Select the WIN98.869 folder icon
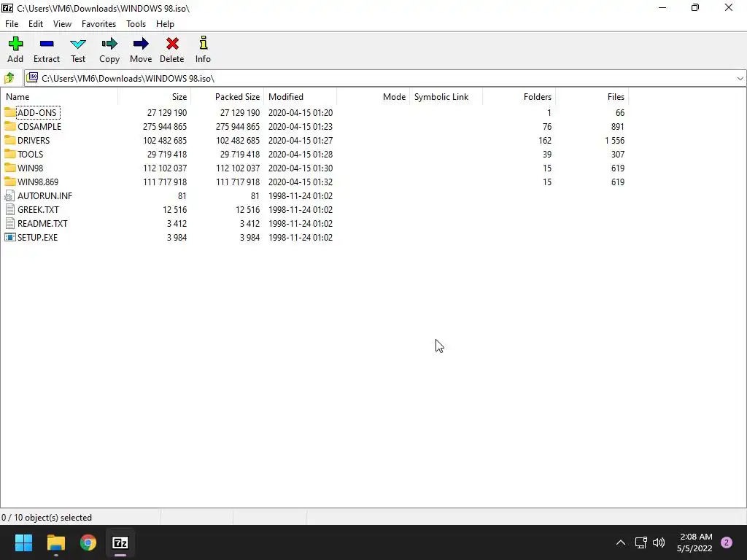 (x=10, y=182)
